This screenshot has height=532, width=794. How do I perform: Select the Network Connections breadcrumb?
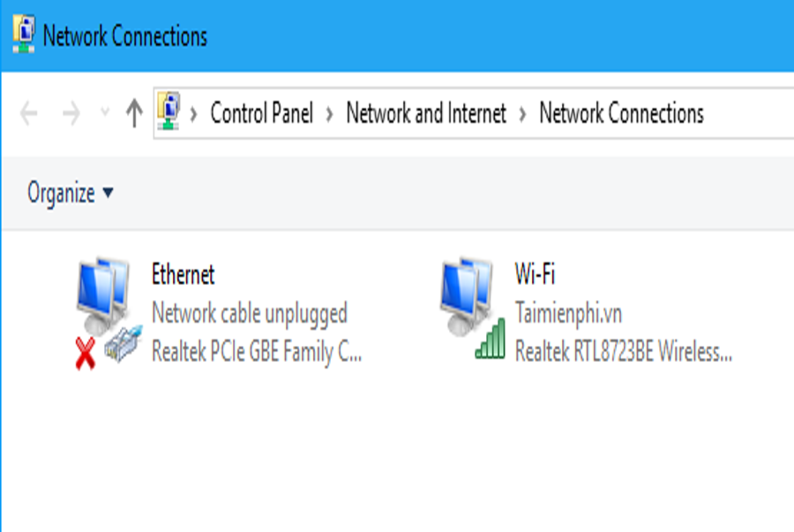621,113
